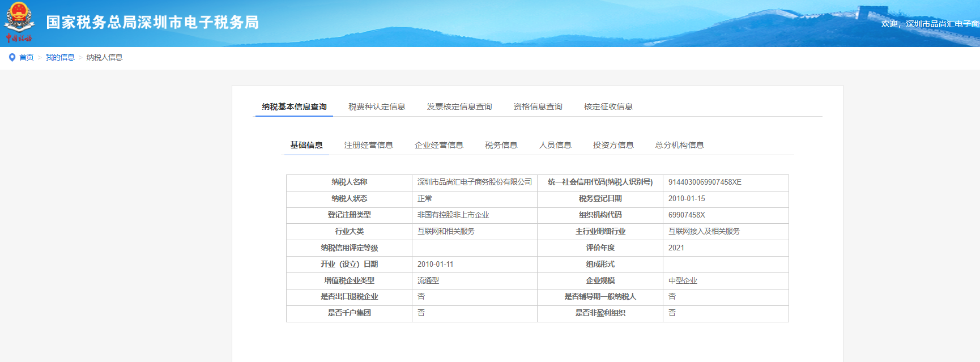The height and width of the screenshot is (362, 980).
Task: Open 我的信息 breadcrumb link
Action: 60,57
